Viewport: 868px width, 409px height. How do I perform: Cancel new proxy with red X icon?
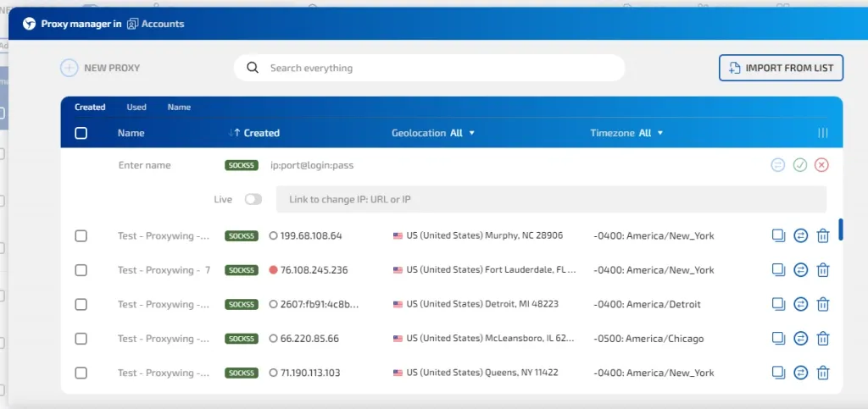click(821, 165)
